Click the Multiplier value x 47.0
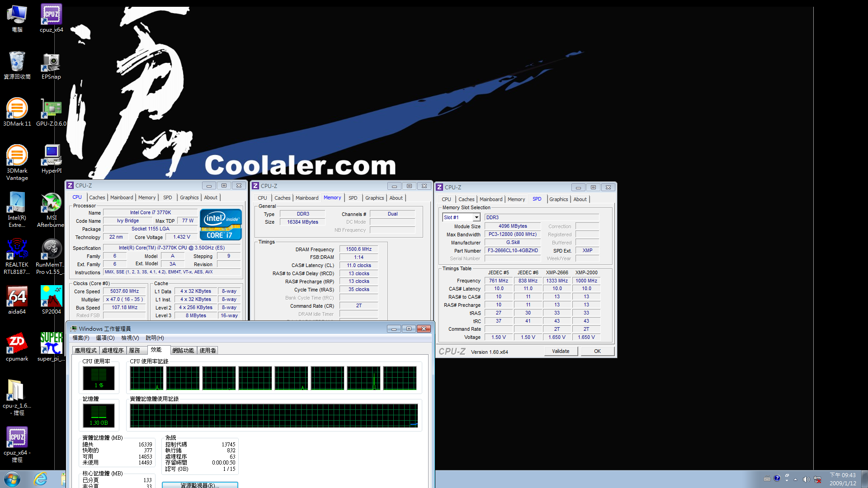Image resolution: width=868 pixels, height=488 pixels. 124,300
